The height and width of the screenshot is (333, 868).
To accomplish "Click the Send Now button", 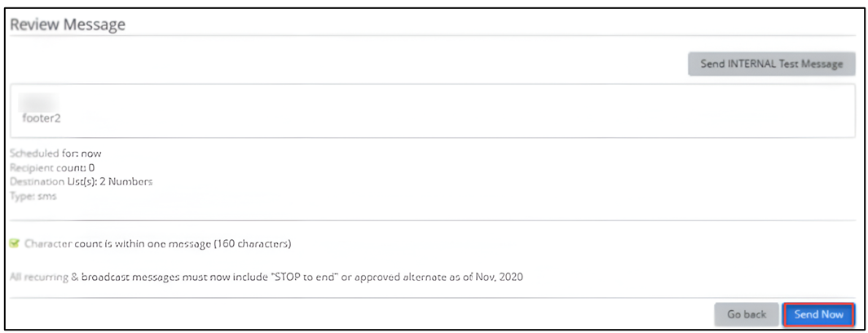I will click(818, 314).
